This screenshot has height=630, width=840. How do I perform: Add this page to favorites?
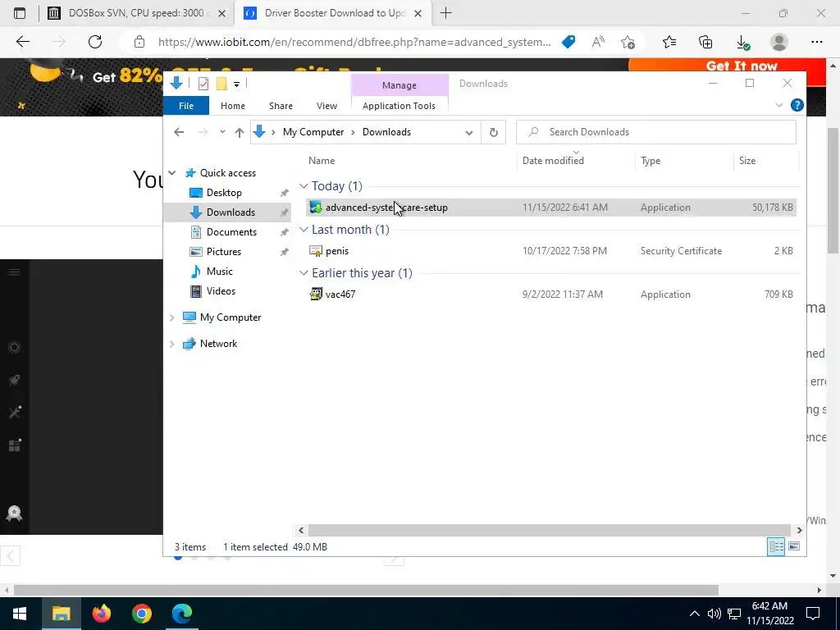pos(628,42)
